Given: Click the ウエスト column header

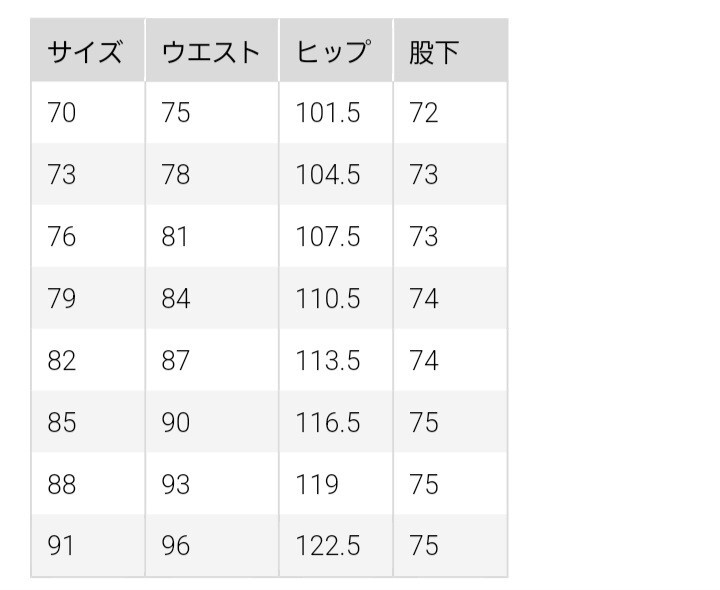Looking at the screenshot, I should click(x=210, y=52).
